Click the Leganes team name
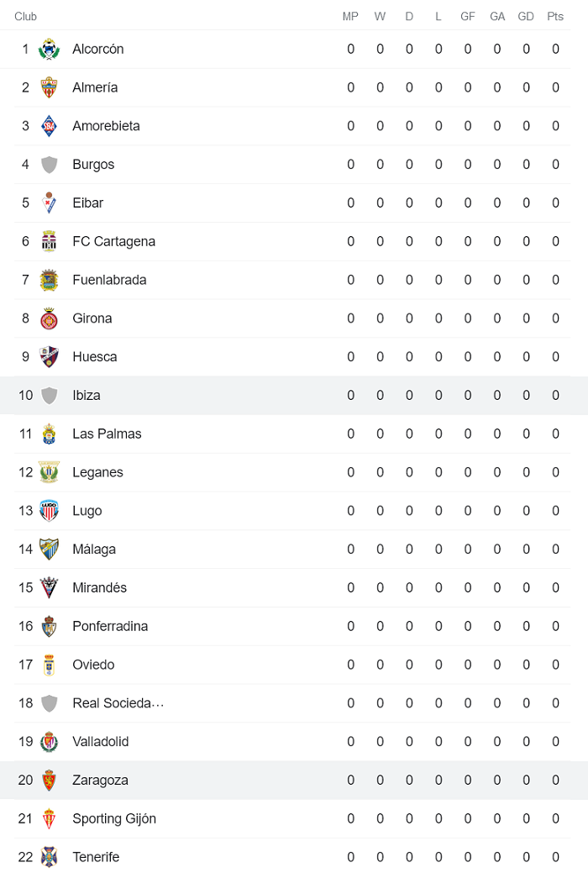Image resolution: width=588 pixels, height=873 pixels. tap(98, 472)
